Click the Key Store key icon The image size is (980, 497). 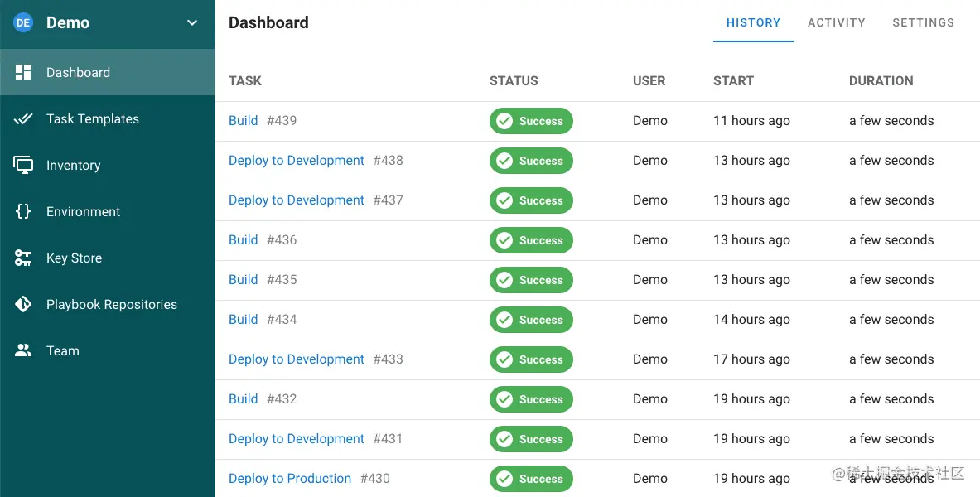[x=23, y=258]
